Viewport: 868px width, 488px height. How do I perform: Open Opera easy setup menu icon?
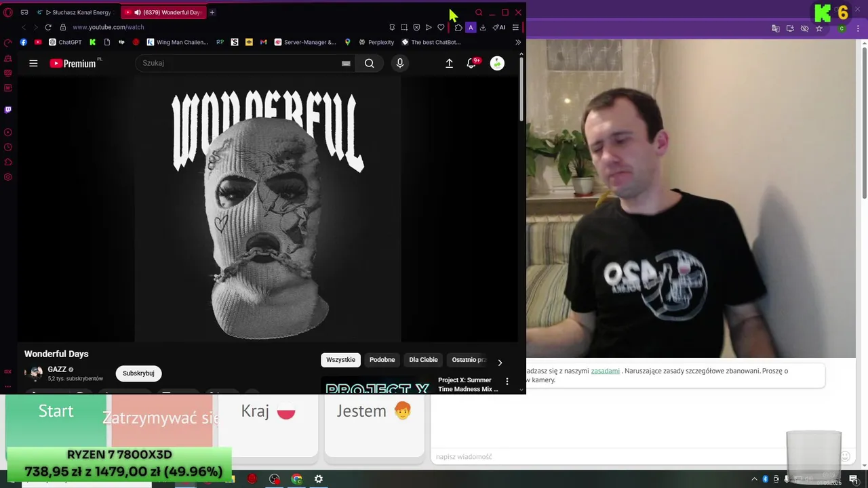pos(515,27)
